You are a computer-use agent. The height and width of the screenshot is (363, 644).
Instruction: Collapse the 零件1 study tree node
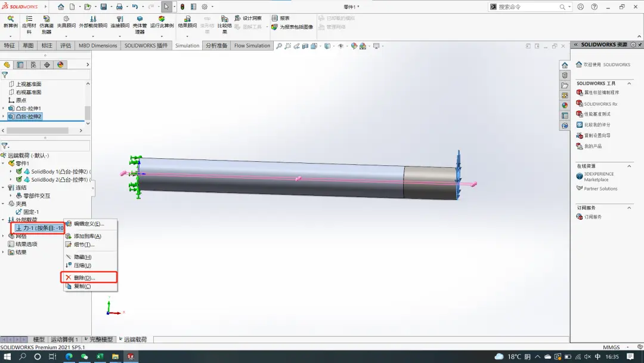[x=4, y=163]
